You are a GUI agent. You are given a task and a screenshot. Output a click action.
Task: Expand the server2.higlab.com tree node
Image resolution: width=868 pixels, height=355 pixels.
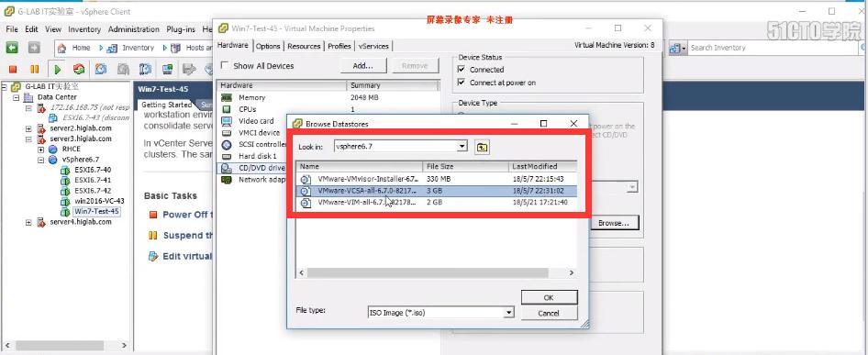click(x=28, y=128)
